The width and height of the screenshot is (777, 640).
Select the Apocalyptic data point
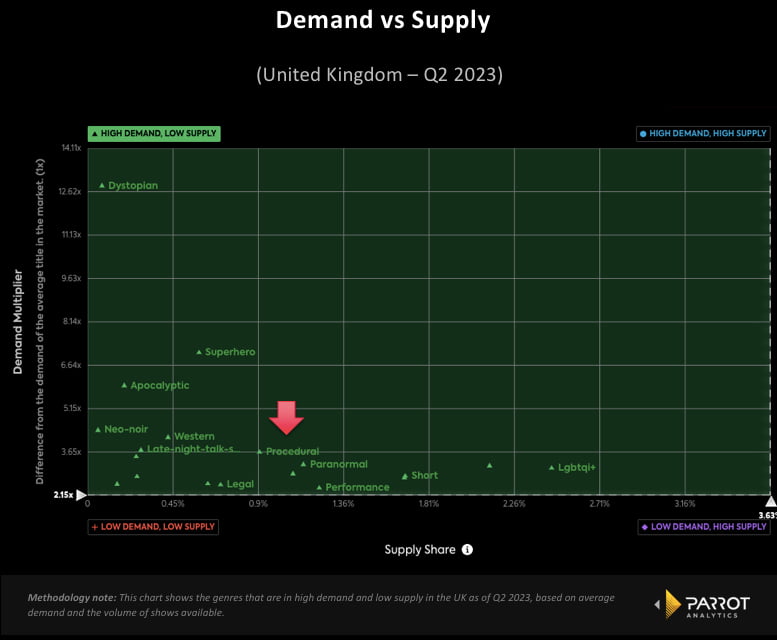(124, 385)
